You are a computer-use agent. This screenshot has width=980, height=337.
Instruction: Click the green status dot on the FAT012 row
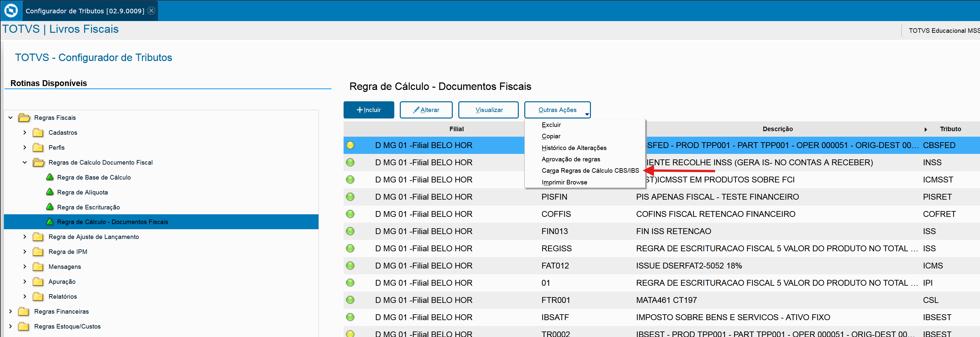pyautogui.click(x=350, y=266)
